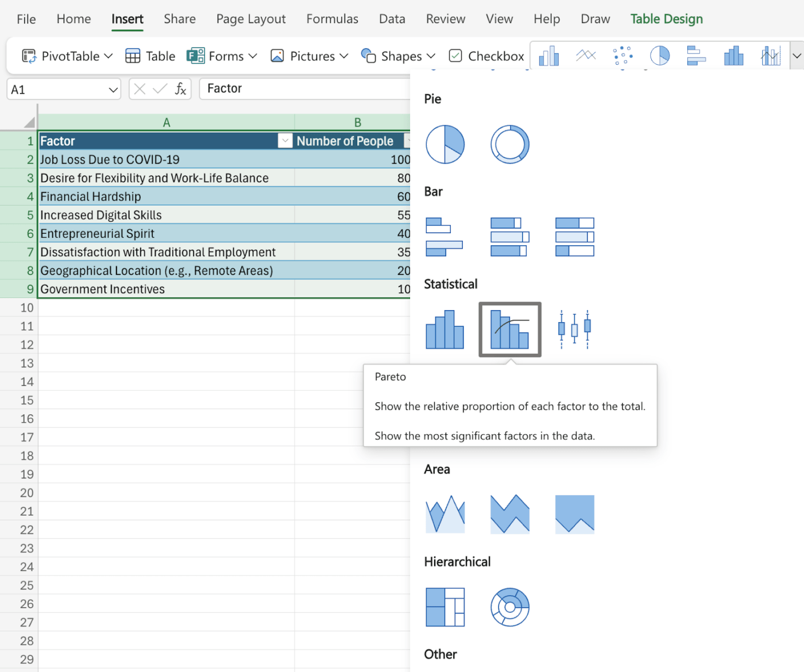Insert a Clustered Bar chart
Screen dimensions: 804x672
[444, 237]
